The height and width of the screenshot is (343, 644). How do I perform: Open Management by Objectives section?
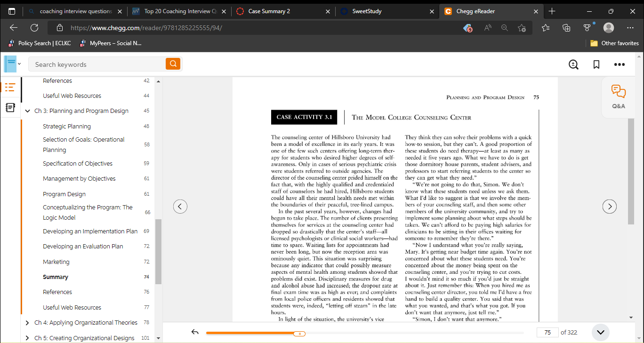pyautogui.click(x=79, y=178)
